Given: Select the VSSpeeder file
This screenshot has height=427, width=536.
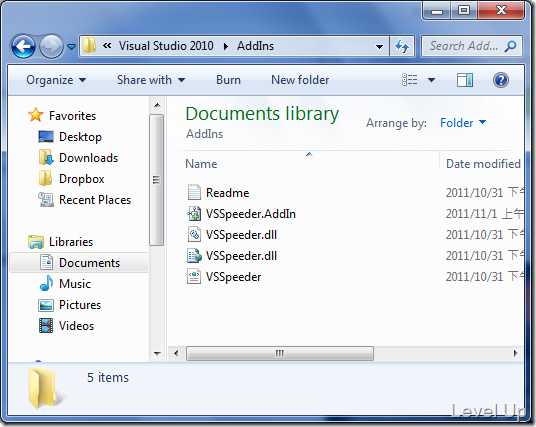Looking at the screenshot, I should pos(233,277).
